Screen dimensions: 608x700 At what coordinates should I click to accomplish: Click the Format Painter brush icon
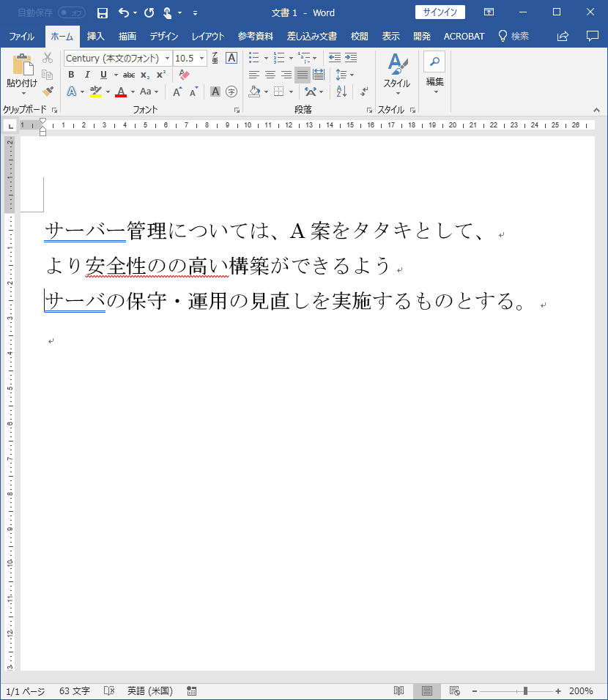coord(48,92)
